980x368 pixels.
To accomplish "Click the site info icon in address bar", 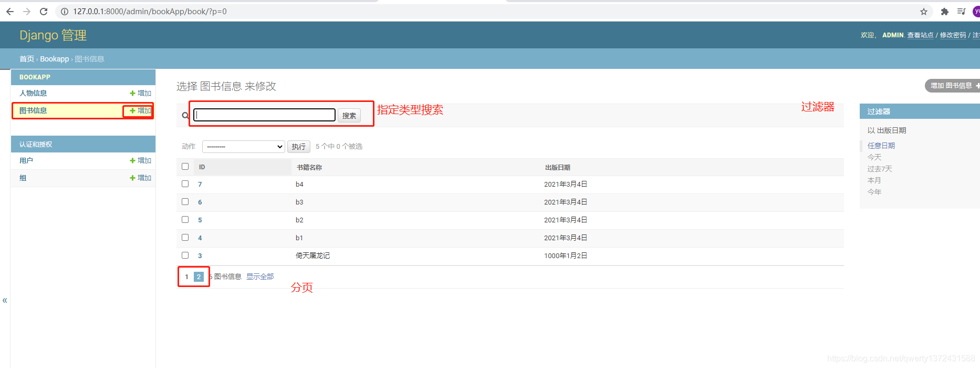I will pos(65,12).
